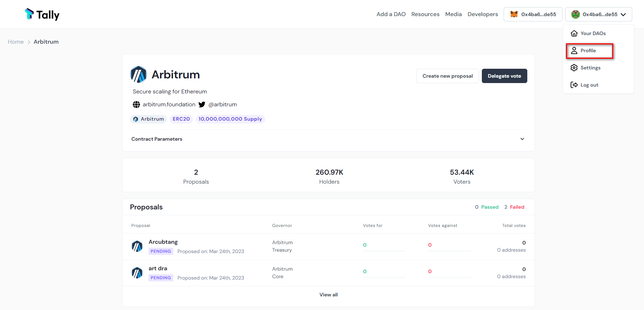Click Arbitrum Treasury governor cell
The height and width of the screenshot is (310, 644).
(282, 246)
